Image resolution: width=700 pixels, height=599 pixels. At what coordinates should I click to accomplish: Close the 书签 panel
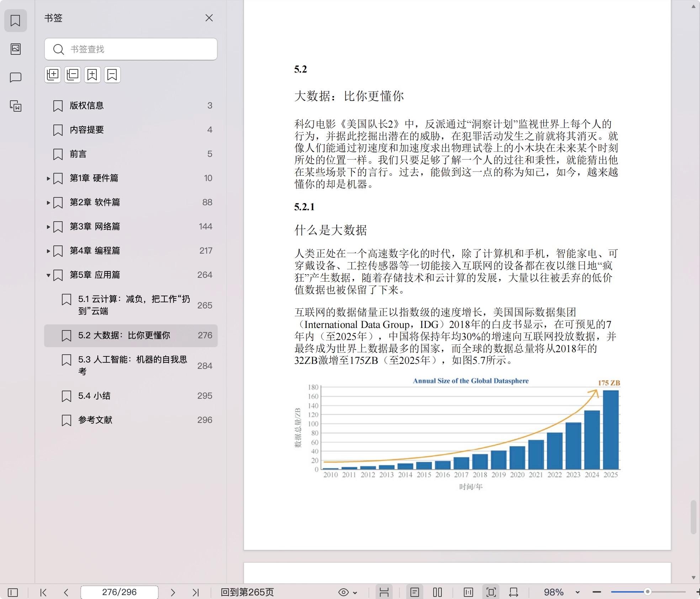[209, 18]
